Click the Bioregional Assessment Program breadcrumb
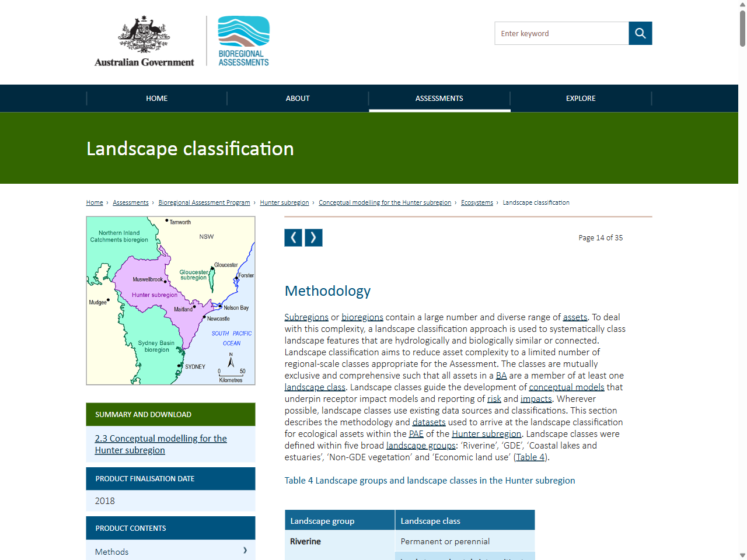The width and height of the screenshot is (747, 560). point(204,202)
